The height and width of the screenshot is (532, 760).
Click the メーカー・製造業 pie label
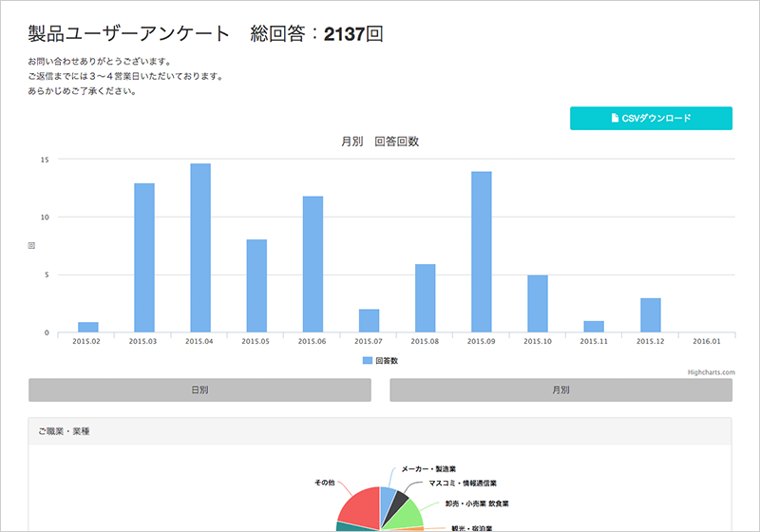point(428,469)
